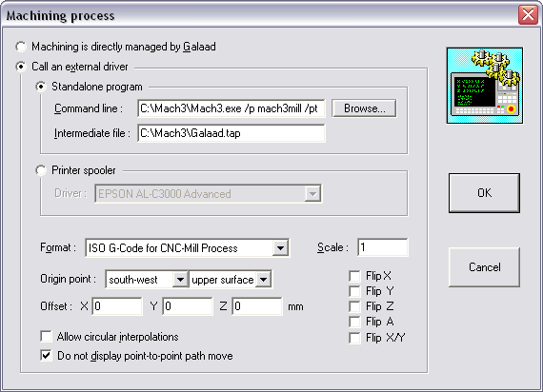Image resolution: width=543 pixels, height=392 pixels.
Task: Click the CNC machine gears picture
Action: tap(485, 86)
